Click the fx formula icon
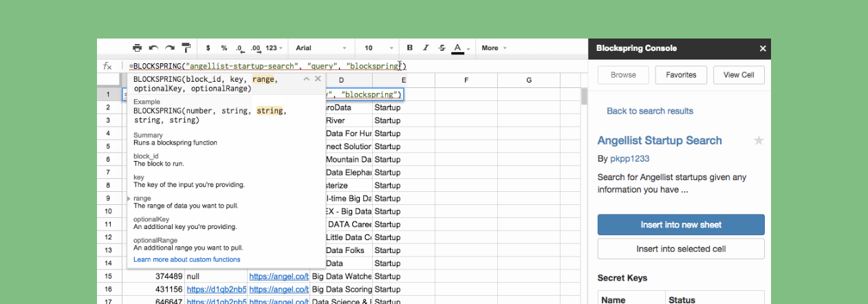 (x=107, y=66)
